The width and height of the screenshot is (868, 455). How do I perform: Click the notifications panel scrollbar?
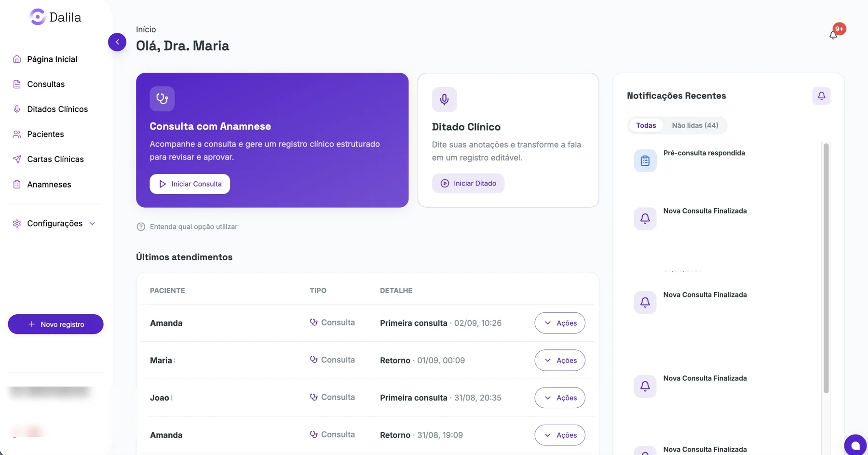pos(826,268)
